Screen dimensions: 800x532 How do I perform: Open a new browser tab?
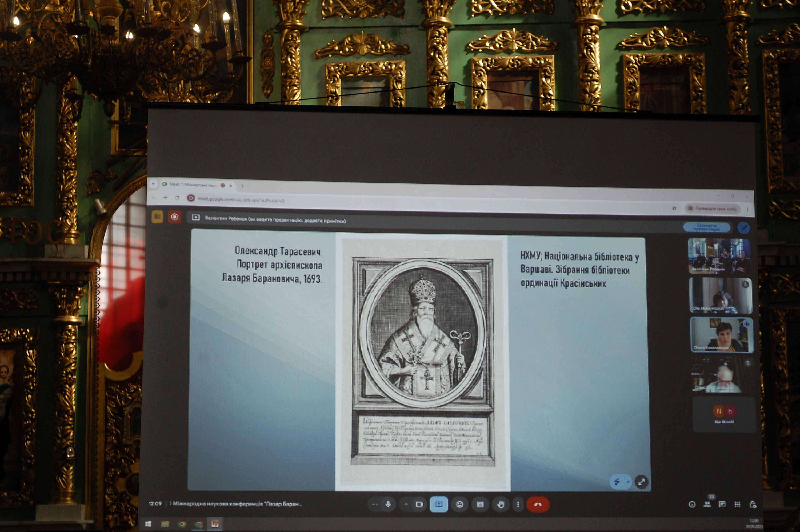242,186
